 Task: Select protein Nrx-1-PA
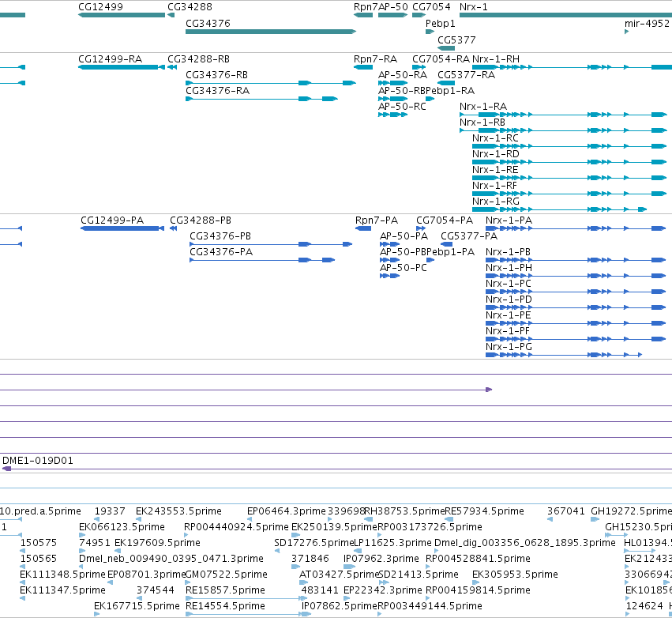point(509,220)
